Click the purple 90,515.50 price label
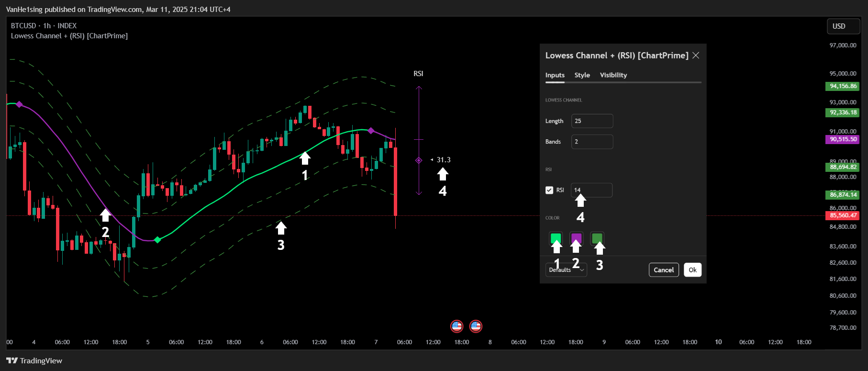This screenshot has height=371, width=868. [843, 139]
